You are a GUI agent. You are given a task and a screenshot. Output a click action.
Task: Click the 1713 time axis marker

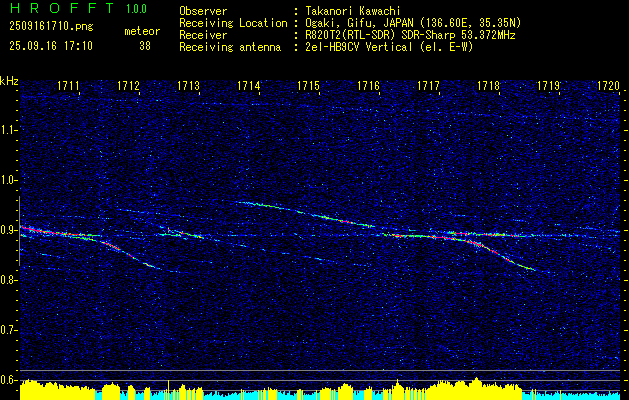pos(188,85)
